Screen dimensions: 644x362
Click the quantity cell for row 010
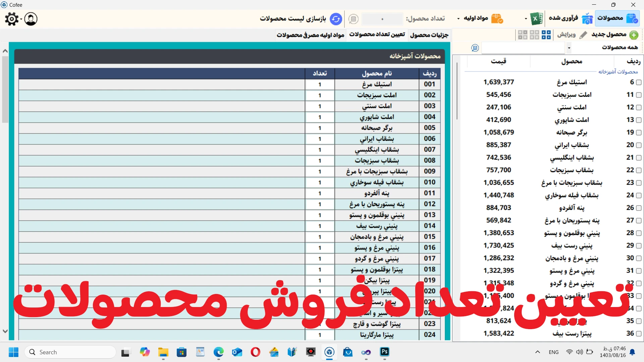point(320,183)
